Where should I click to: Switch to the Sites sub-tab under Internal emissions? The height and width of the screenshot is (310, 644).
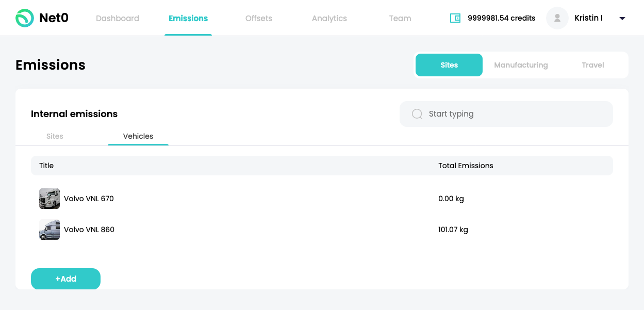click(x=55, y=136)
